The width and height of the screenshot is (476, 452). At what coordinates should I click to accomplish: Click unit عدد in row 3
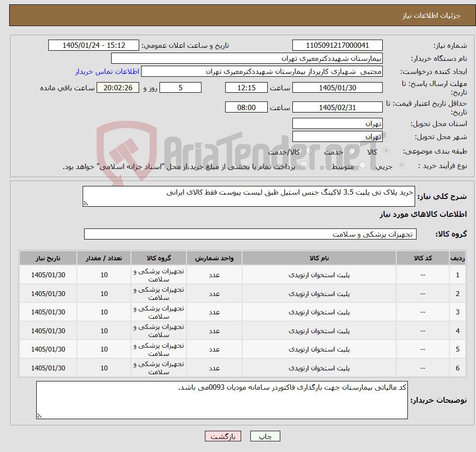click(x=214, y=312)
